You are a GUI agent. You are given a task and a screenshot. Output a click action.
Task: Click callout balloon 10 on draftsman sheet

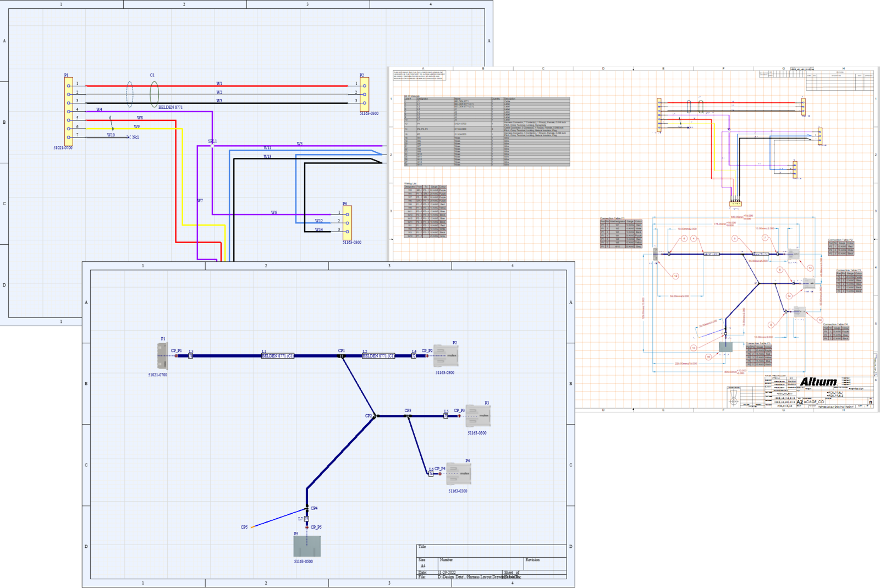[x=694, y=348]
